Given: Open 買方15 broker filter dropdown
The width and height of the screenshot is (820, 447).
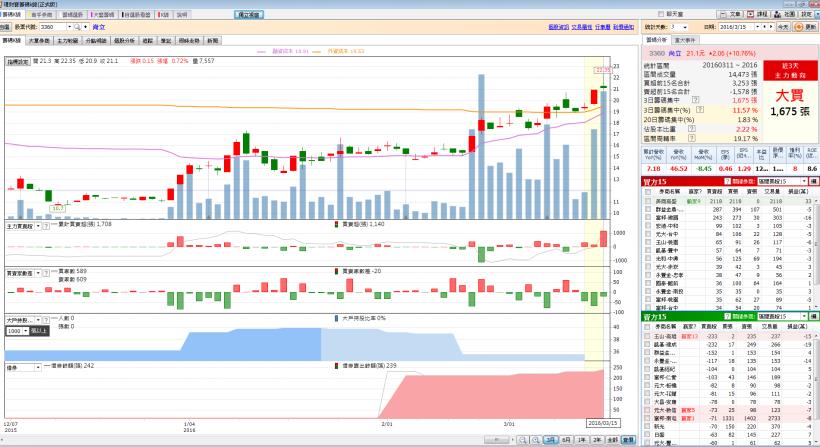Looking at the screenshot, I should tap(804, 181).
